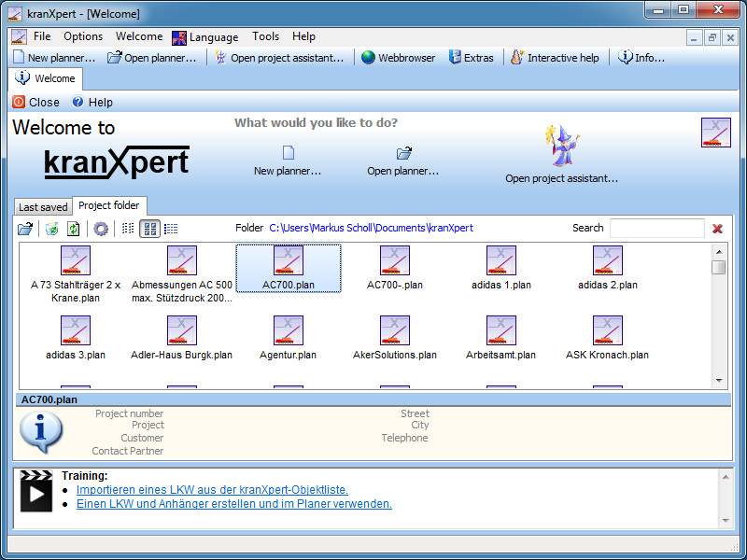Click the recycle bin icon in folder toolbar

click(x=52, y=229)
